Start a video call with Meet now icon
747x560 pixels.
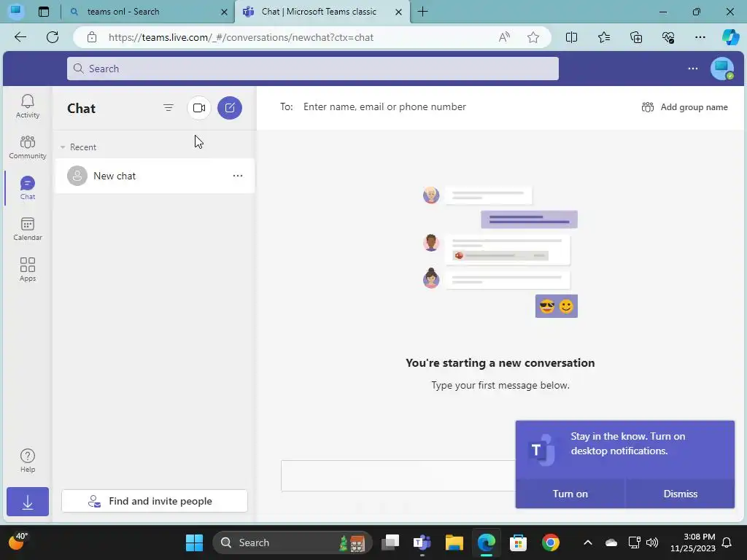pyautogui.click(x=199, y=108)
